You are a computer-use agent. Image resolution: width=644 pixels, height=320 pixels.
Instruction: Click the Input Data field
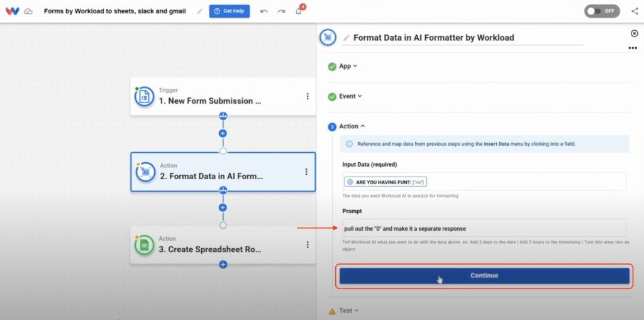click(485, 182)
